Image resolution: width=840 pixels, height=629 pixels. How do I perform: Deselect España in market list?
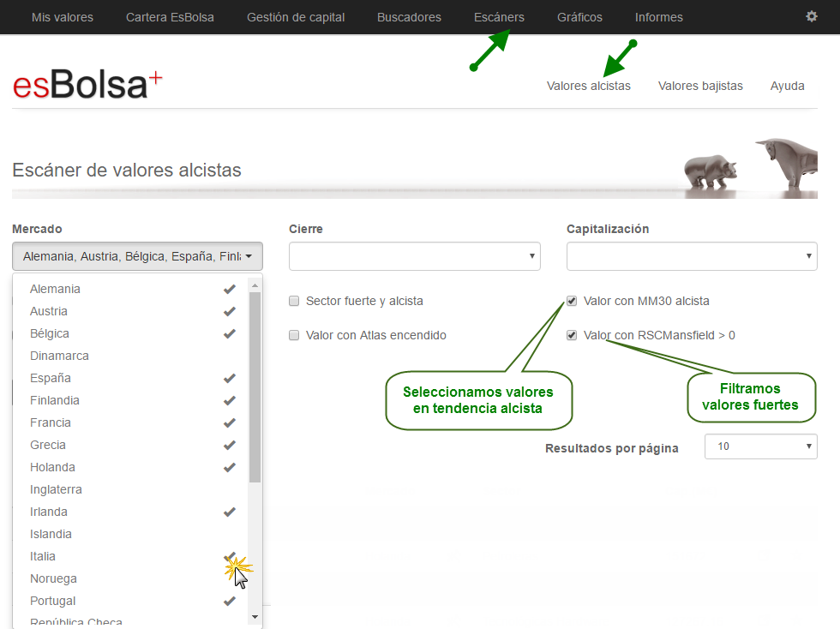(x=131, y=378)
